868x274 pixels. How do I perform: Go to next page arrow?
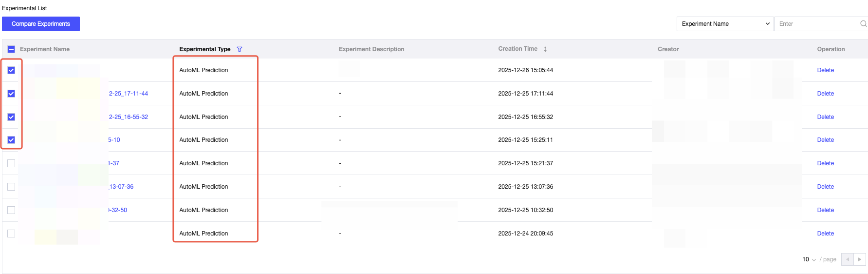(x=860, y=259)
